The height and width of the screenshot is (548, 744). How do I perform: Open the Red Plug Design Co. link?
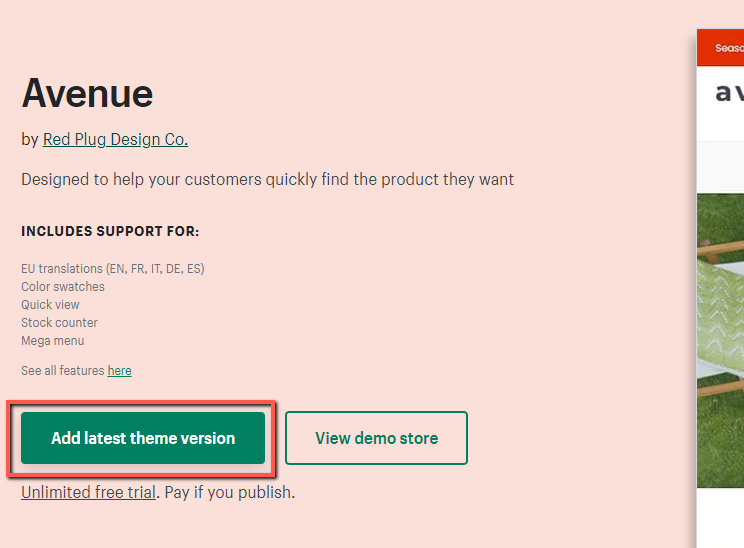(x=115, y=140)
